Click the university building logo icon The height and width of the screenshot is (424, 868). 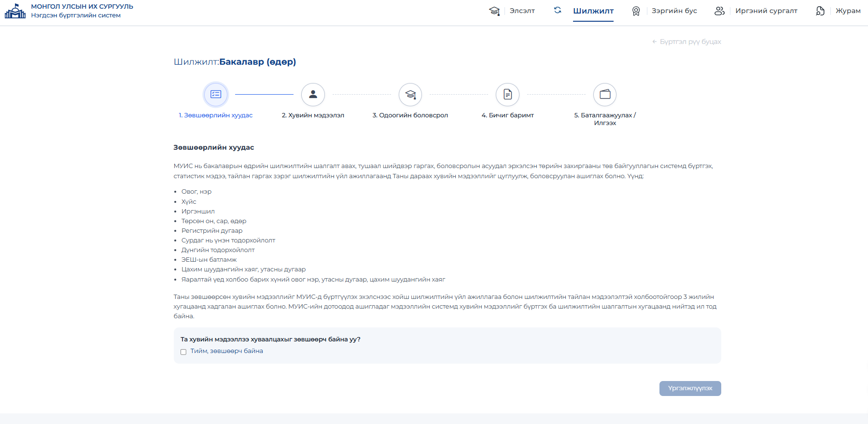(15, 11)
